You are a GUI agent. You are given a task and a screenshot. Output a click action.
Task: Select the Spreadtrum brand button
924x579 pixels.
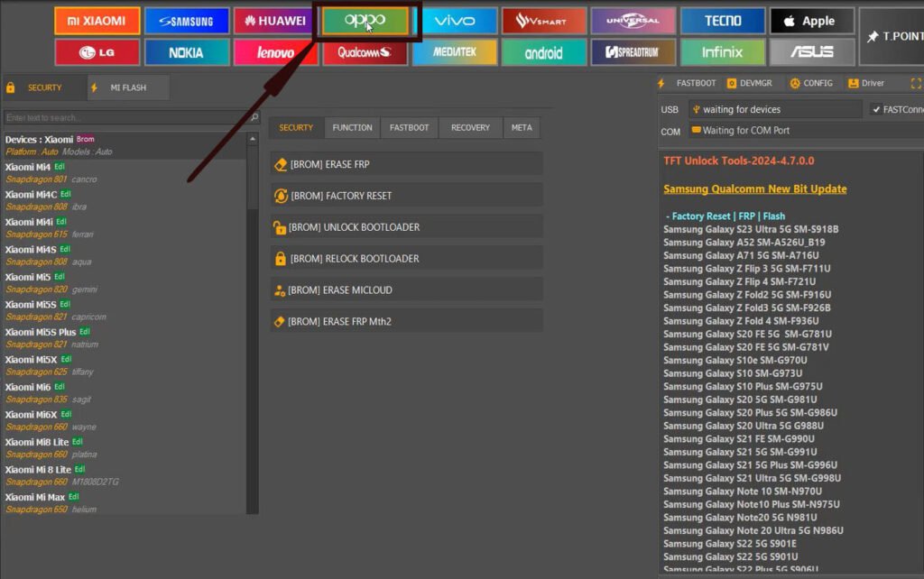tap(633, 52)
